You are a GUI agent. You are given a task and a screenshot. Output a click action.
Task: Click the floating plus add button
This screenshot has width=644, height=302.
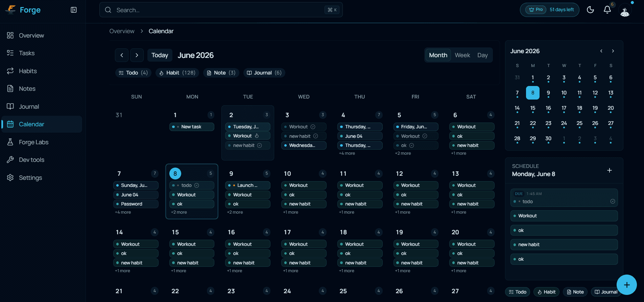coord(626,285)
